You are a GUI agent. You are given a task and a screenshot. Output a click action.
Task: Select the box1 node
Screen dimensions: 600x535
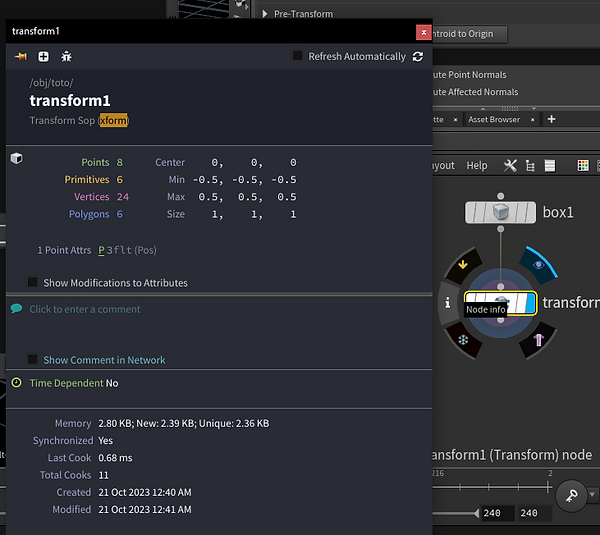500,212
